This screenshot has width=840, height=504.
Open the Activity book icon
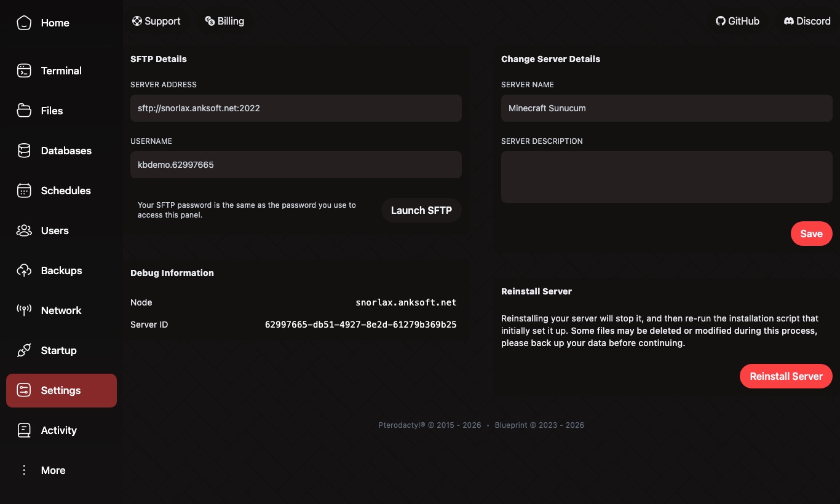coord(24,430)
